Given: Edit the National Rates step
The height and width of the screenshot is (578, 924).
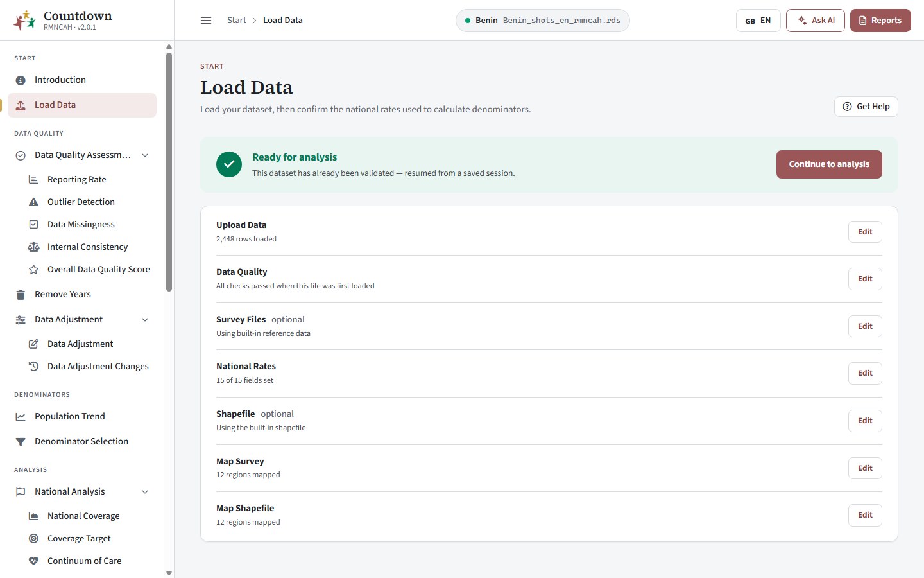Looking at the screenshot, I should (x=865, y=373).
